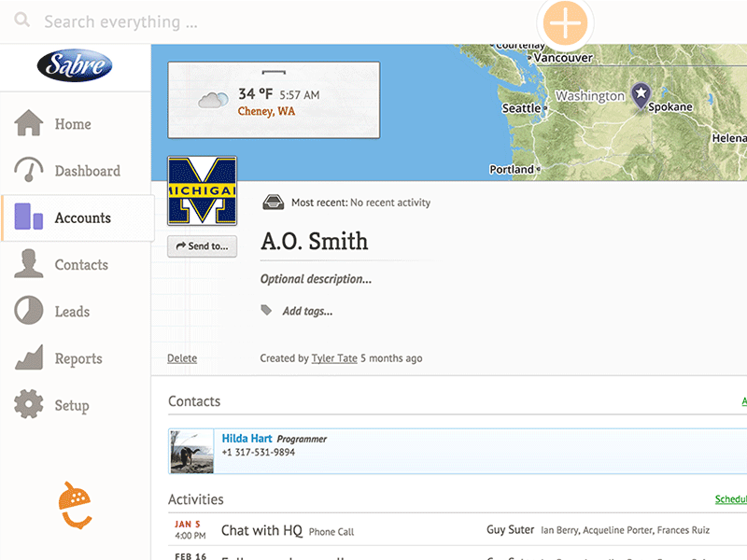Open Contacts in the sidebar
747x560 pixels.
[81, 265]
